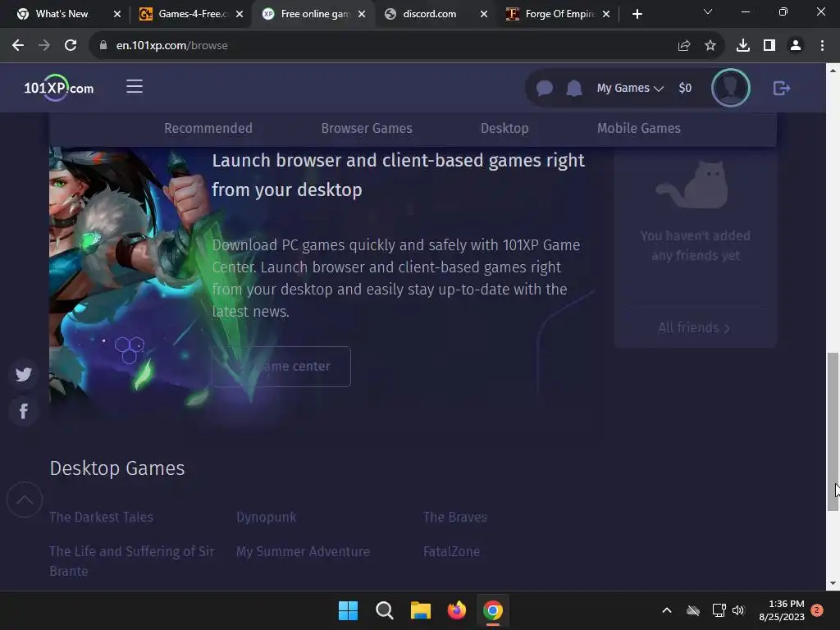The width and height of the screenshot is (840, 630).
Task: Select the Mobile Games tab
Action: pyautogui.click(x=638, y=129)
